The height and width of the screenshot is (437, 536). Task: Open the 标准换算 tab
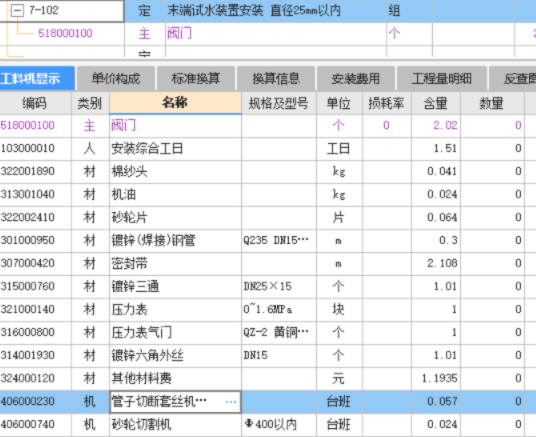coord(196,79)
